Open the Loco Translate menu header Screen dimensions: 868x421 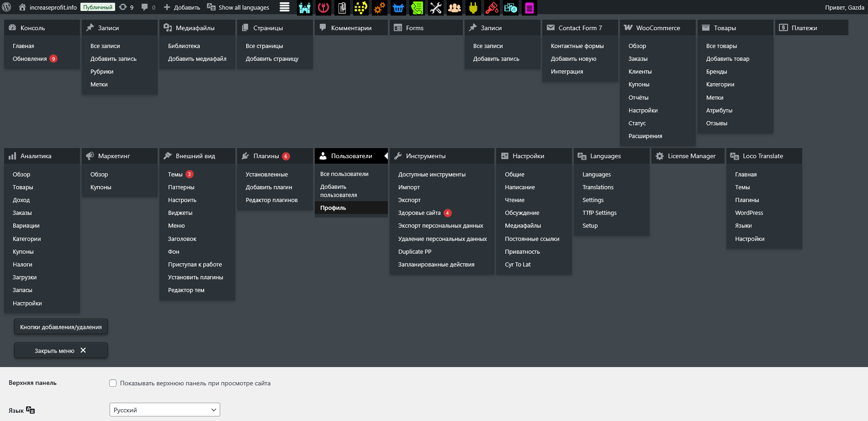pos(764,156)
